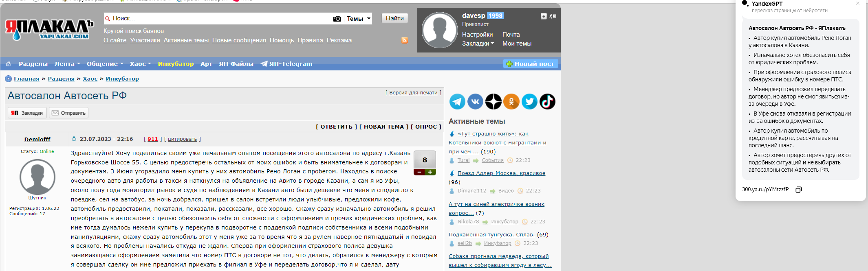
Task: Open the Разделы menu item
Action: [33, 64]
